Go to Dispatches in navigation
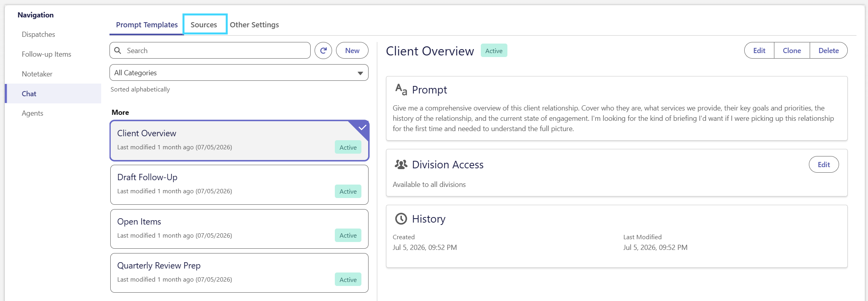This screenshot has width=868, height=301. click(x=38, y=34)
